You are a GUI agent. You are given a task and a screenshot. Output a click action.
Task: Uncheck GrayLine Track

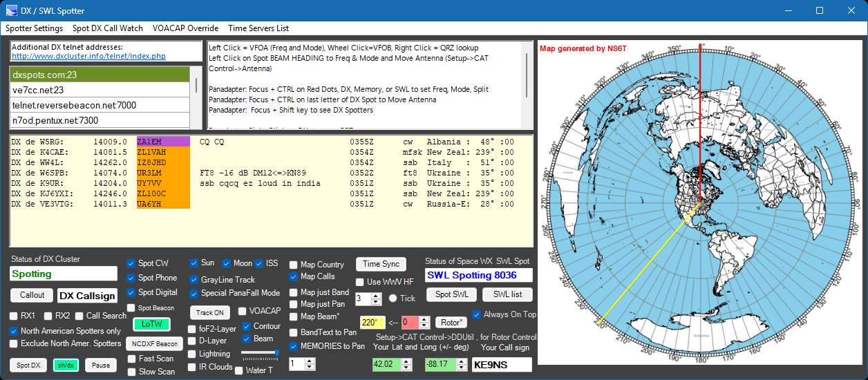(x=194, y=280)
